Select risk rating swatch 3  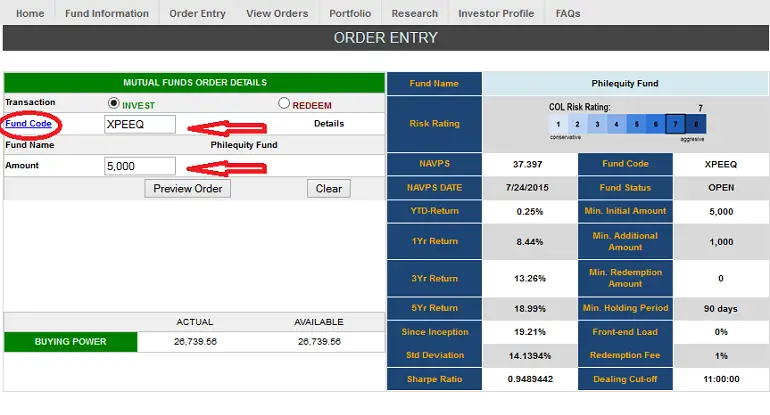[x=597, y=124]
